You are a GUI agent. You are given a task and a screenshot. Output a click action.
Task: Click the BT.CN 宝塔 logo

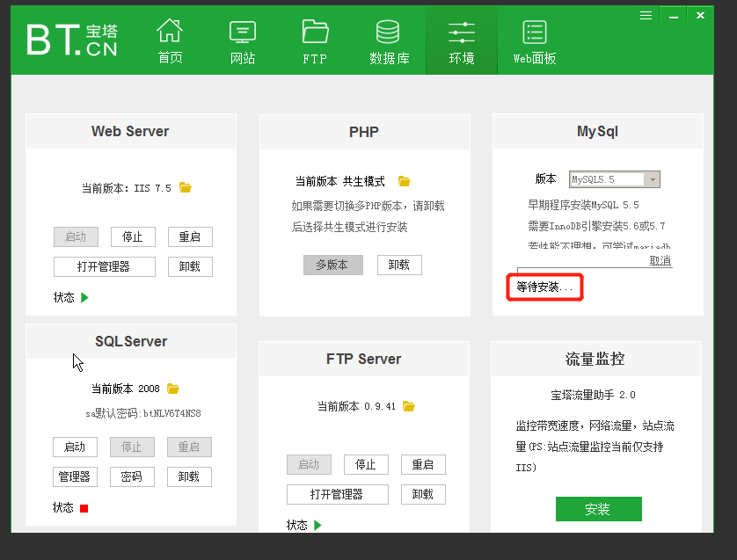71,40
